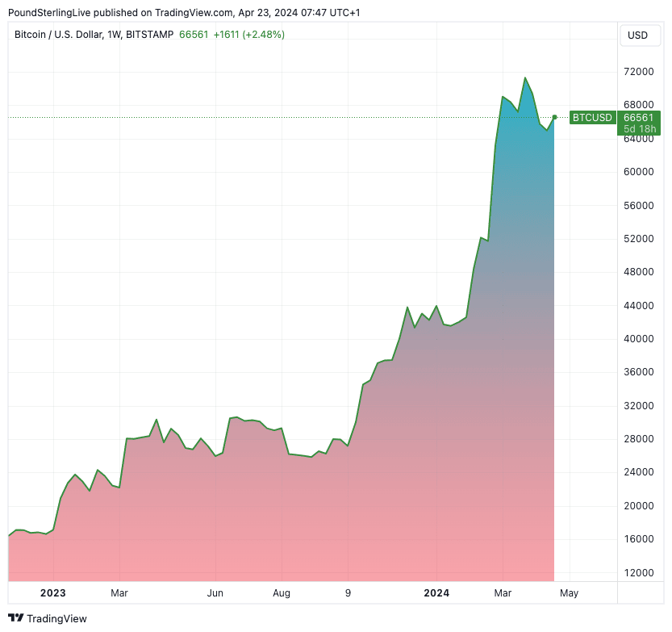This screenshot has width=672, height=632.
Task: Click the 2023 label on time axis
Action: [52, 593]
